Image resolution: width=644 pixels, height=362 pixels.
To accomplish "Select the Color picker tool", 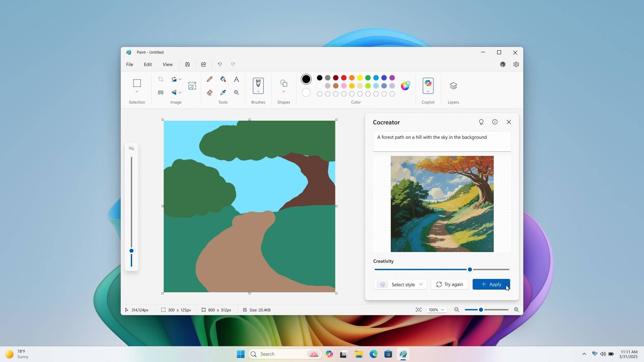I will coord(223,93).
